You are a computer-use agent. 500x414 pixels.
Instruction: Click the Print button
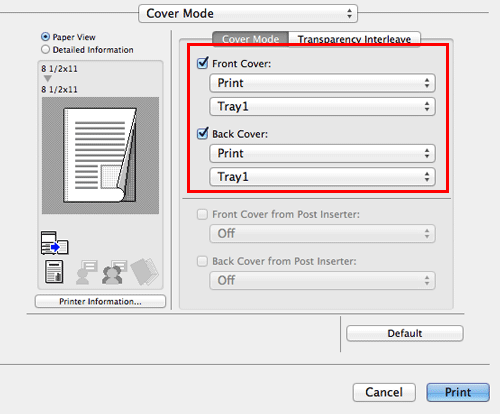click(458, 392)
